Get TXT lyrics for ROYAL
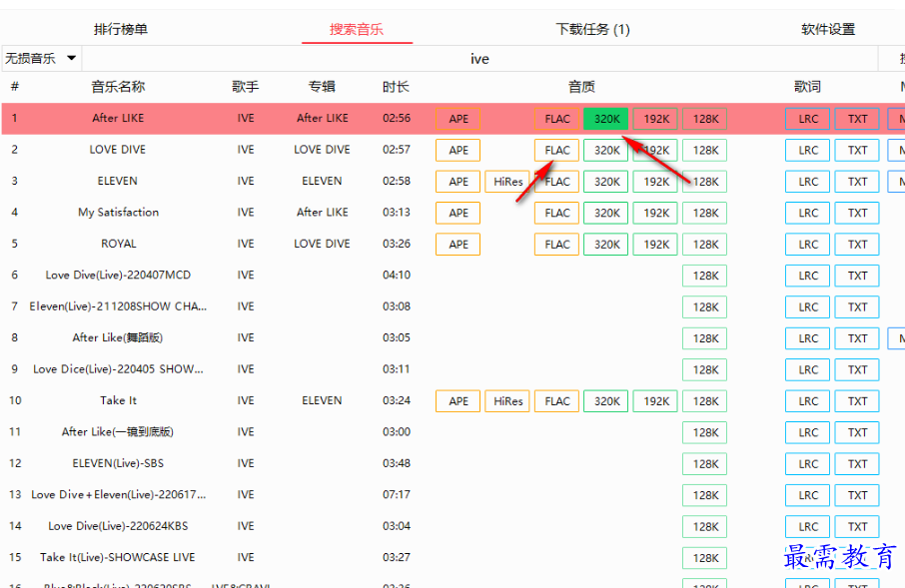Screen dimensions: 905x588 click(857, 245)
